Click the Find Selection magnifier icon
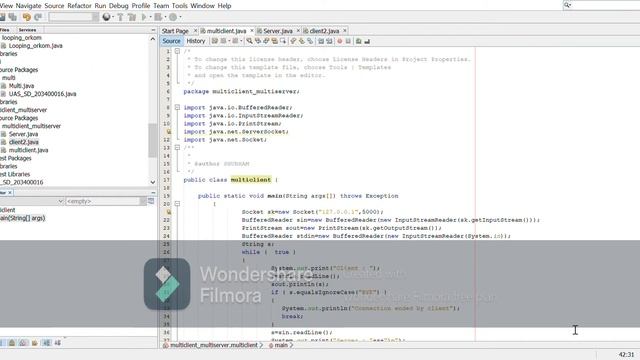The image size is (640, 360). click(249, 41)
